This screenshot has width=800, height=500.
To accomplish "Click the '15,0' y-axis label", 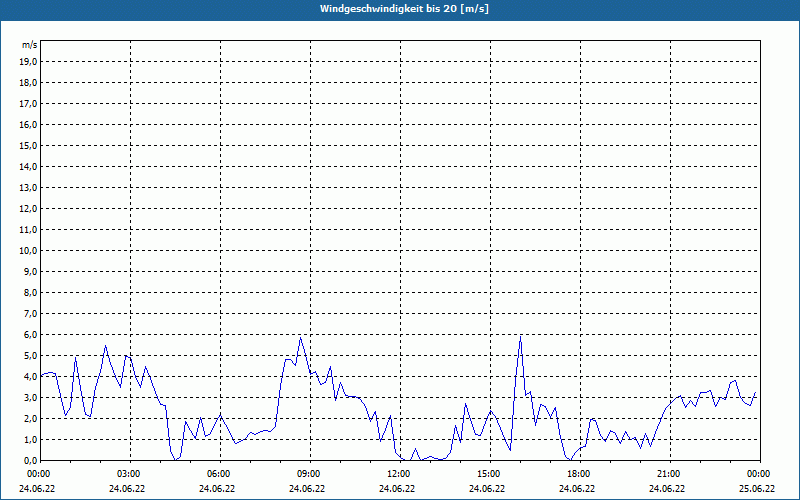I will point(28,145).
